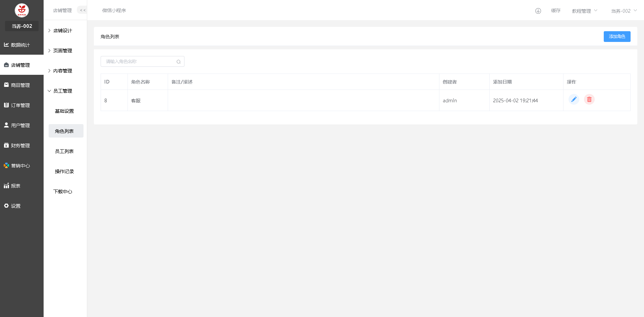Click the red trash delete icon
This screenshot has height=317, width=644.
pyautogui.click(x=589, y=100)
